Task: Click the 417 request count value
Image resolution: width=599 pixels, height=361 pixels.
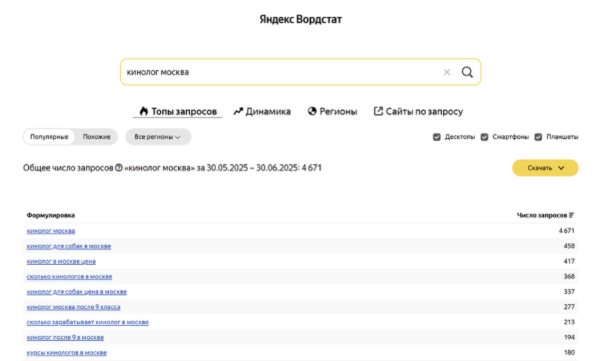Action: point(569,261)
